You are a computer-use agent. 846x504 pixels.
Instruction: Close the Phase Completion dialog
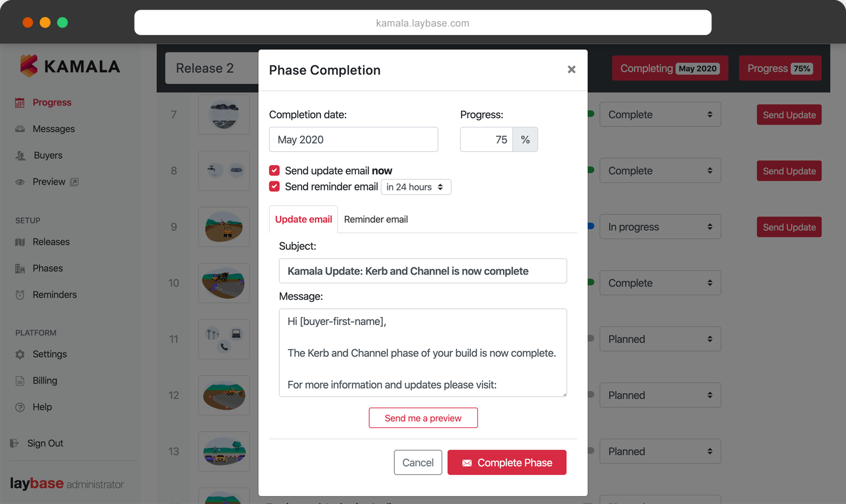pos(571,70)
